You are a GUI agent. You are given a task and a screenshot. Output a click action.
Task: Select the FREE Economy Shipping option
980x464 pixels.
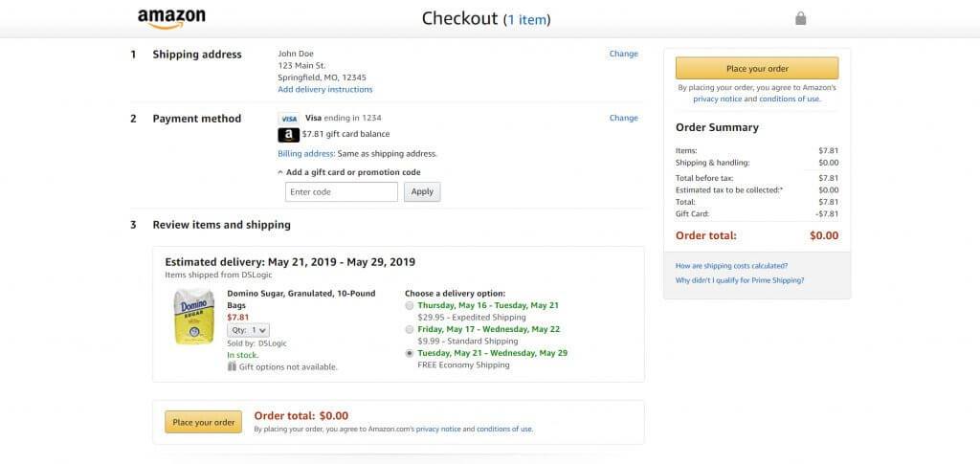[x=411, y=353]
